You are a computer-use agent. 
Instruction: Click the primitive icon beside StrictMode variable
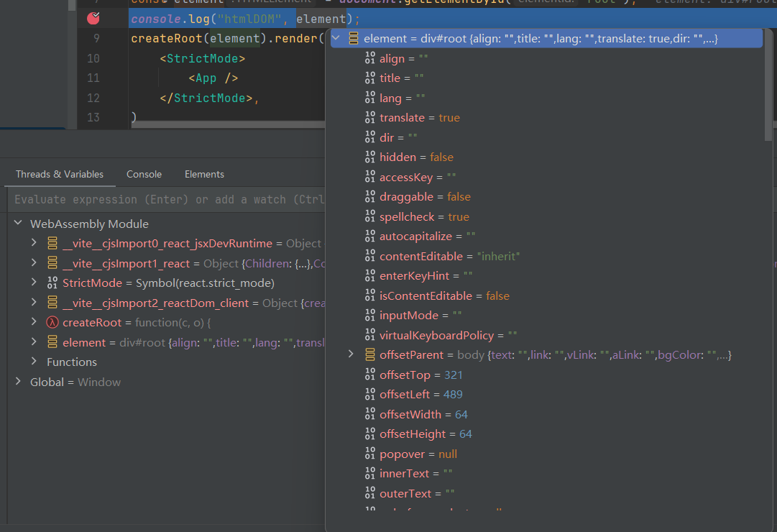coord(52,283)
